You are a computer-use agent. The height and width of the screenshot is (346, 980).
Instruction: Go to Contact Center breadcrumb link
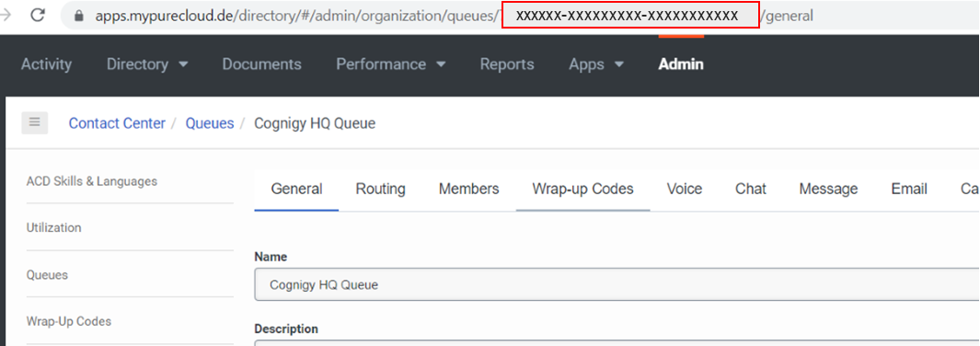[117, 123]
